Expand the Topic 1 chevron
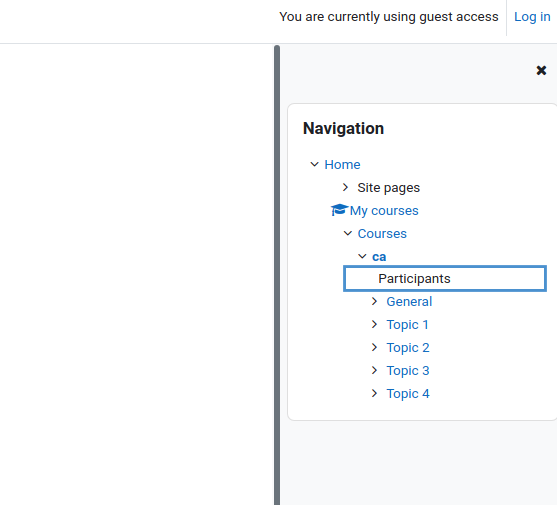The image size is (557, 505). click(374, 324)
